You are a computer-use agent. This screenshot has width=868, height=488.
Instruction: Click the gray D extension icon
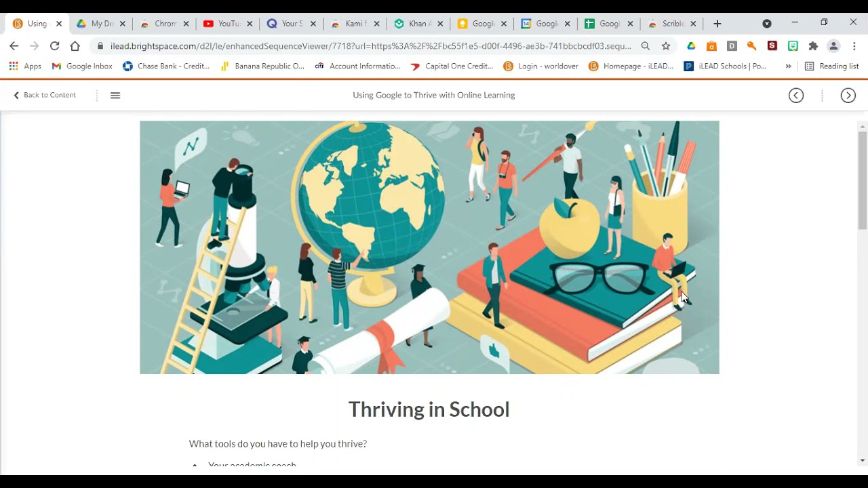(x=732, y=46)
